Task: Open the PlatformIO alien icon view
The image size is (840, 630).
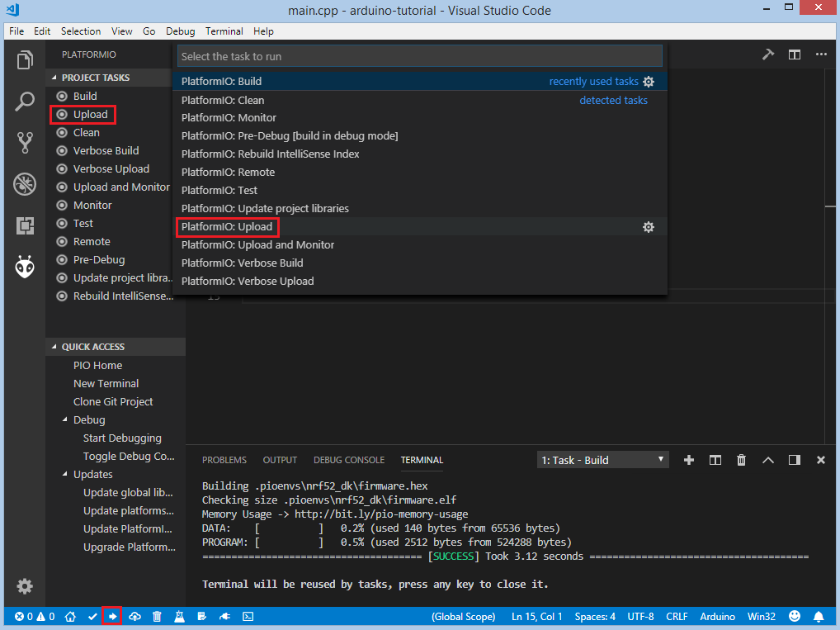Action: tap(25, 267)
